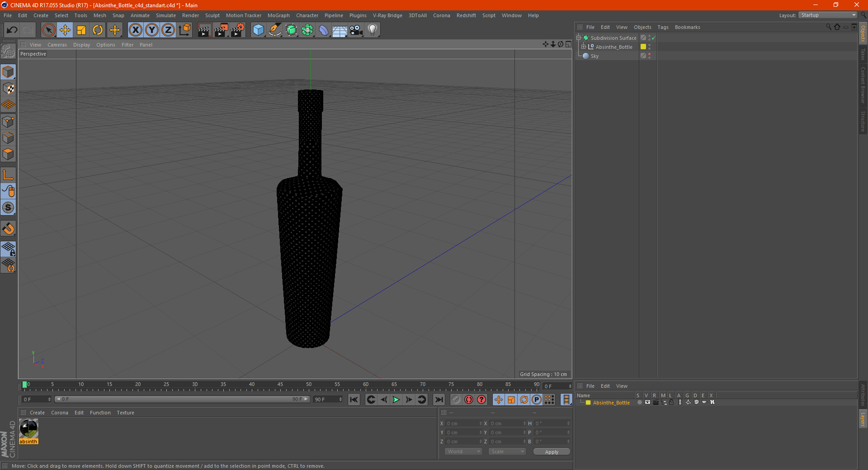868x470 pixels.
Task: Render active view clapperboard icon
Action: point(204,30)
